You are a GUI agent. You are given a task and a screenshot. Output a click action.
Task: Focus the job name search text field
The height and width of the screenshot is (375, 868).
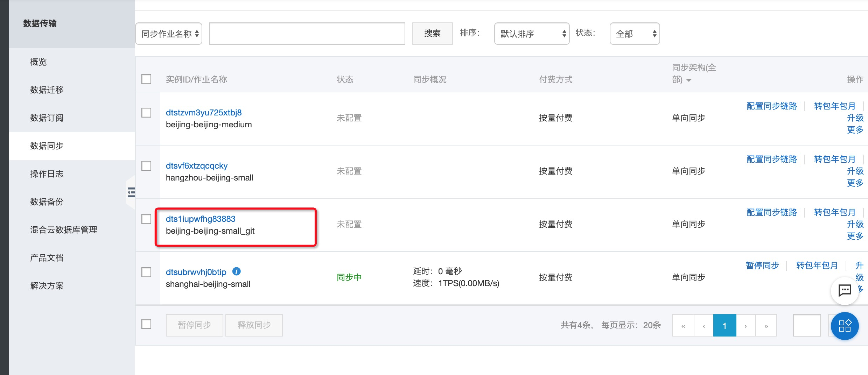click(307, 34)
